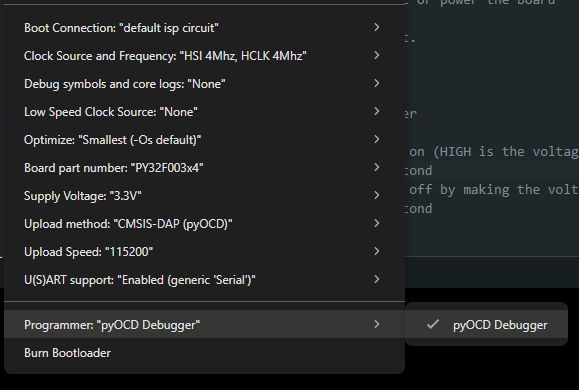The height and width of the screenshot is (390, 579).
Task: Open Board part number PY32F003x4 entry
Action: click(204, 168)
